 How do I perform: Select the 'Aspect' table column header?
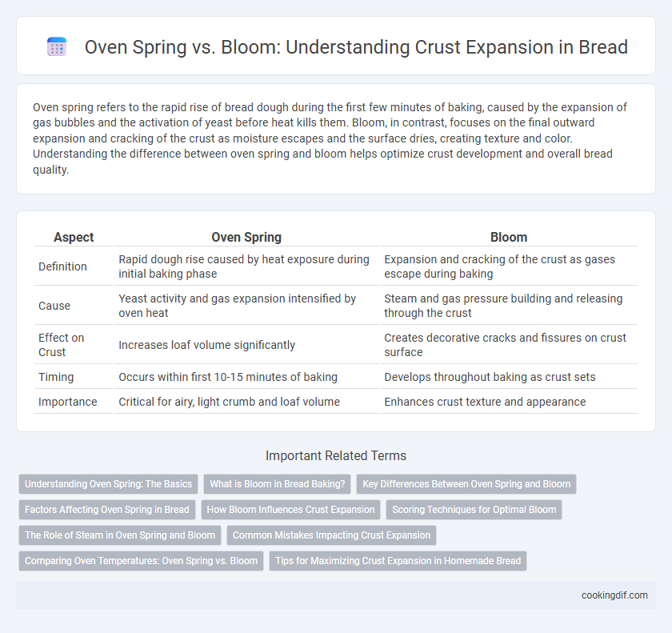pyautogui.click(x=74, y=237)
